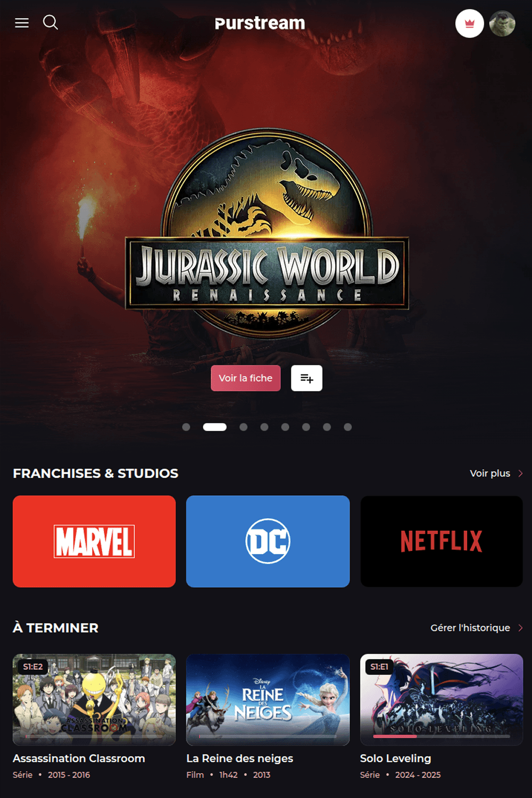Open the hamburger navigation menu
532x798 pixels.
[x=22, y=23]
